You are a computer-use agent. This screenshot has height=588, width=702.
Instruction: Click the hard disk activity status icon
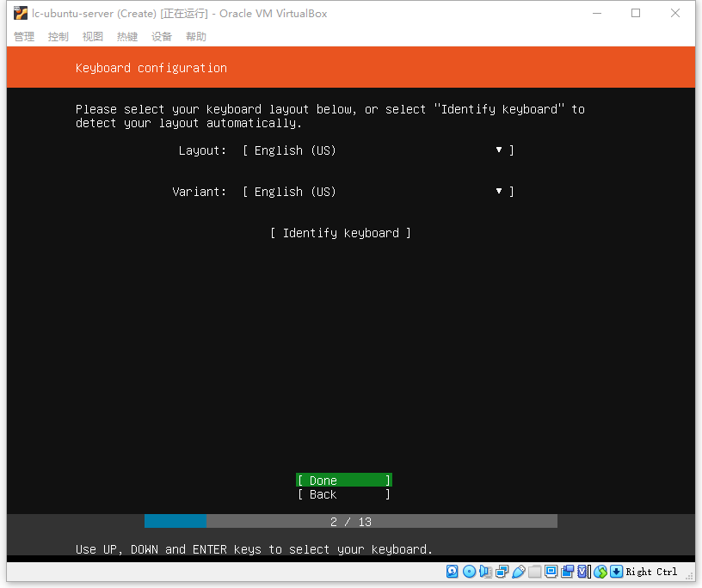[453, 572]
